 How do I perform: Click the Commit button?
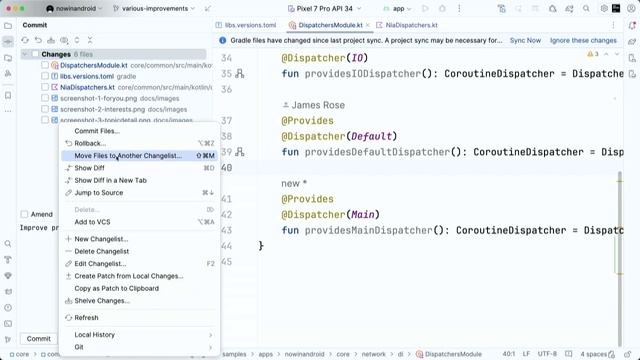coord(39,339)
